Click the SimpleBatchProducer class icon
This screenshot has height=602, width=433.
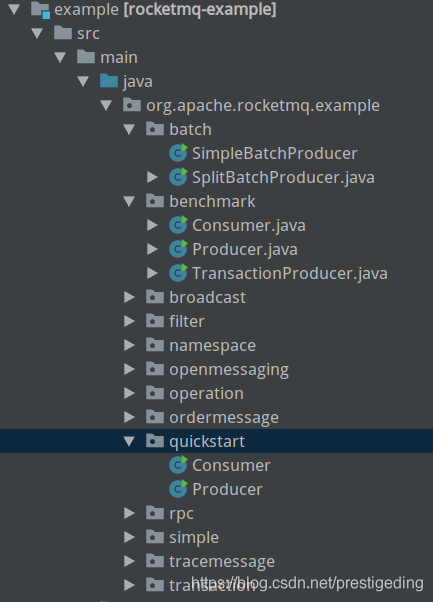[x=178, y=153]
